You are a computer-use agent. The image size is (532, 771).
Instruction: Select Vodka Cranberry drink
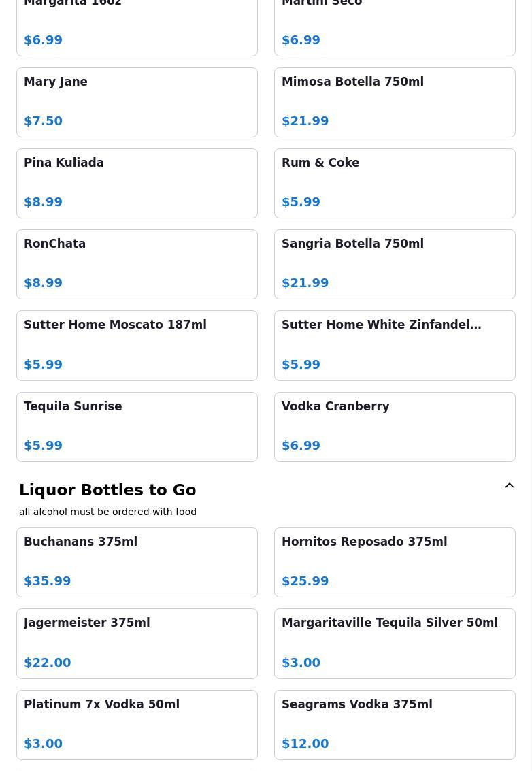point(395,427)
